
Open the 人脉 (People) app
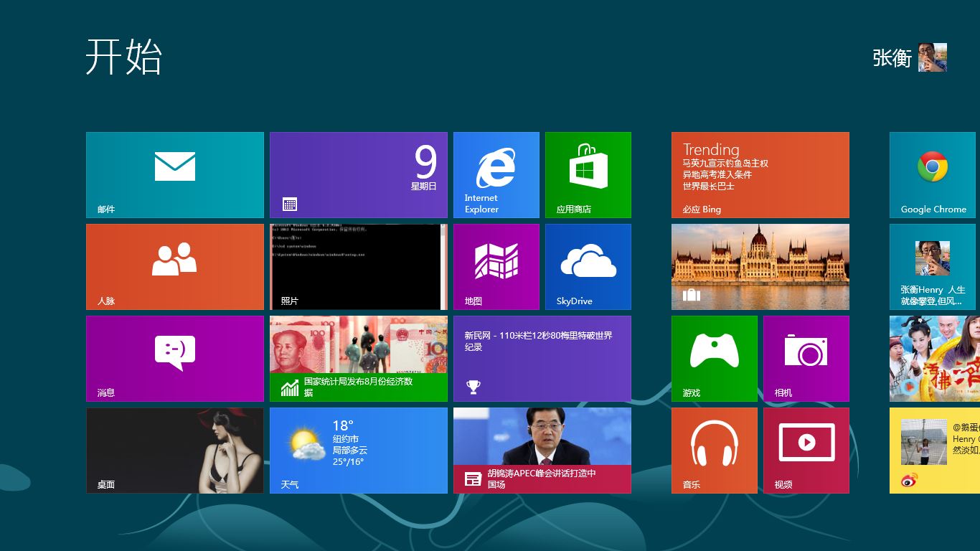(174, 266)
